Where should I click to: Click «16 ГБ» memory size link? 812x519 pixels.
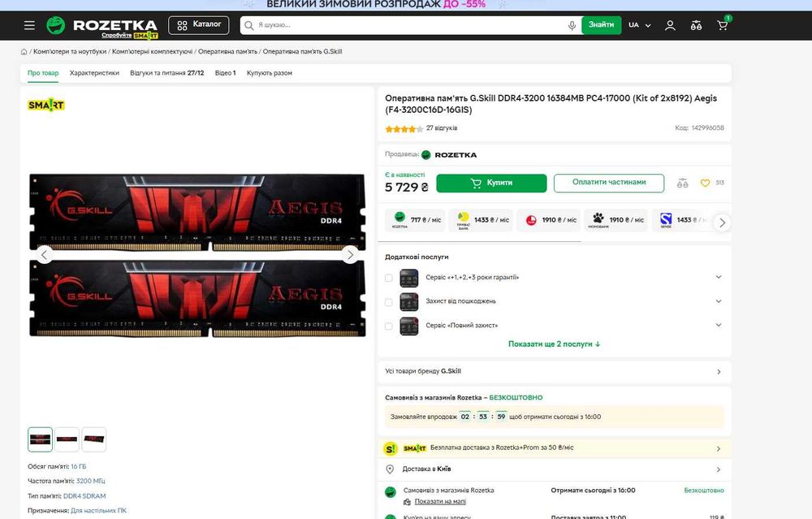[79, 467]
